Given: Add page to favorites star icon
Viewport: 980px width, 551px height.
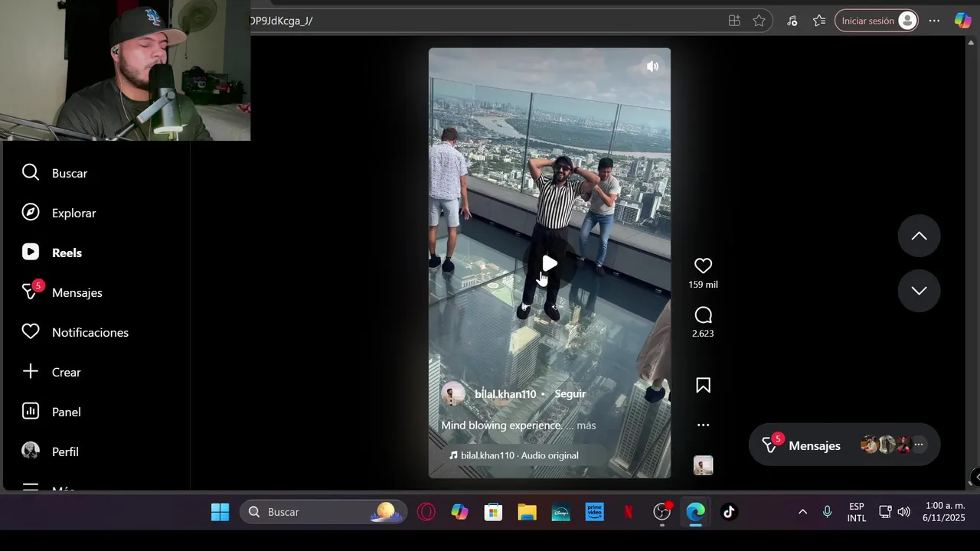Looking at the screenshot, I should (759, 21).
